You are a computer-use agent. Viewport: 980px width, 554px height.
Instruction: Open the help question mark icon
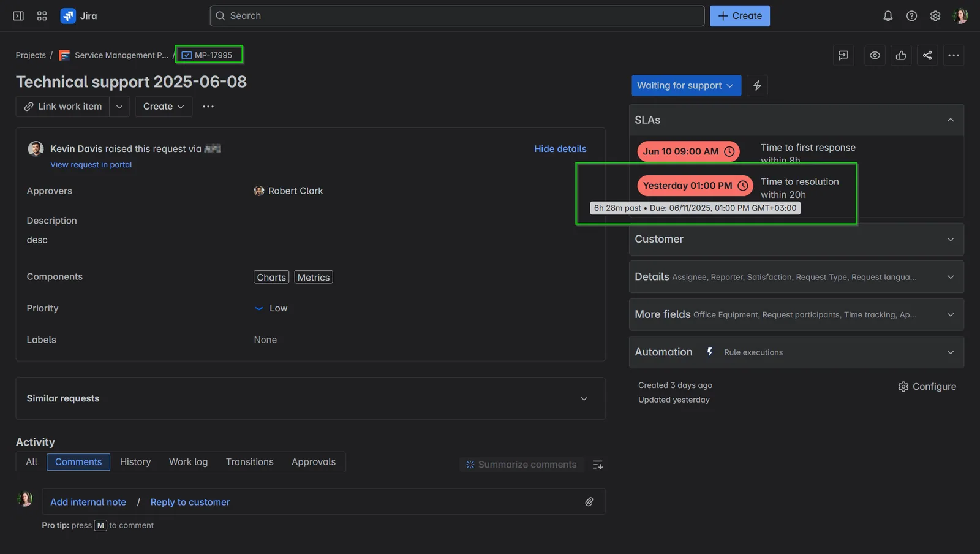coord(911,16)
